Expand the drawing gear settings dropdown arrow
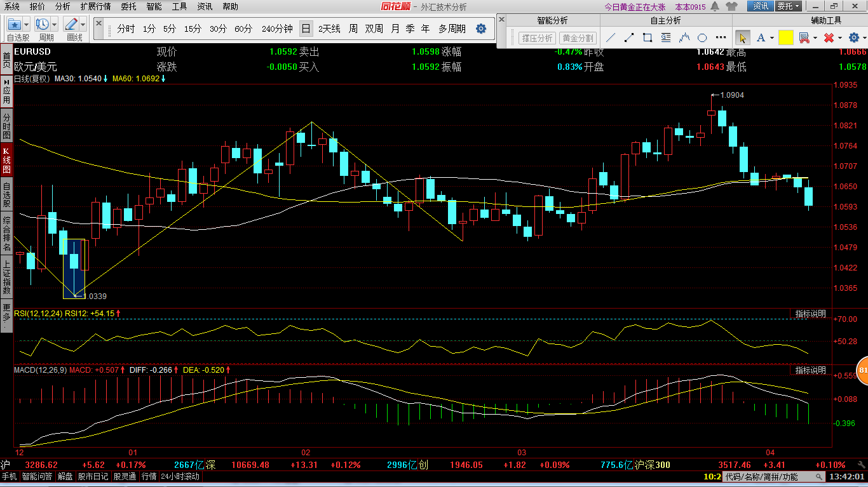868x487 pixels. (864, 38)
